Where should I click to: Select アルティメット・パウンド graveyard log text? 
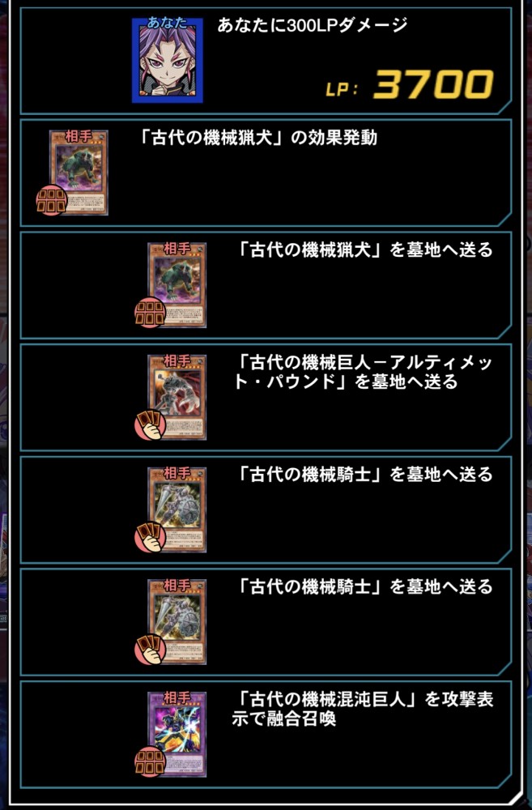click(x=363, y=372)
